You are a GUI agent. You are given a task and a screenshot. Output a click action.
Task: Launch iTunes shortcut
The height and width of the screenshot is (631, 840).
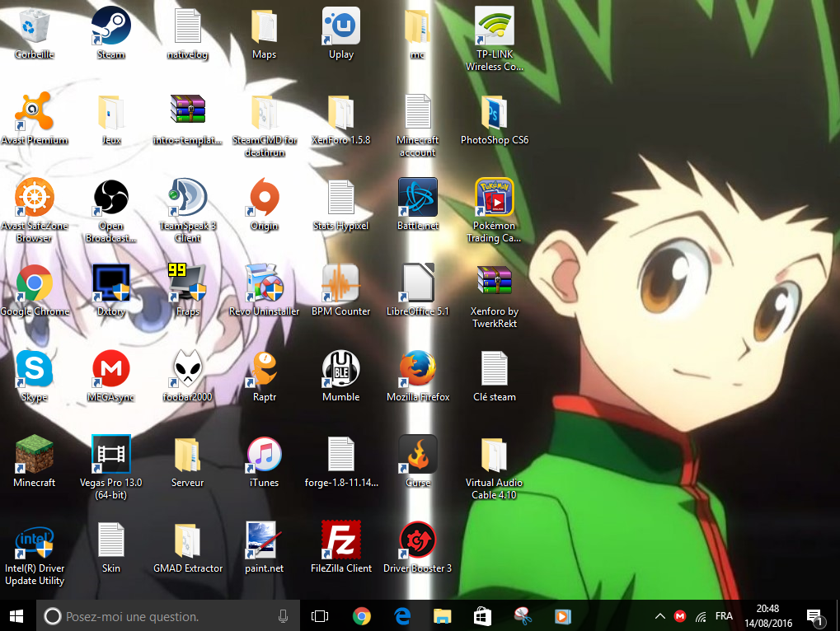coord(264,454)
